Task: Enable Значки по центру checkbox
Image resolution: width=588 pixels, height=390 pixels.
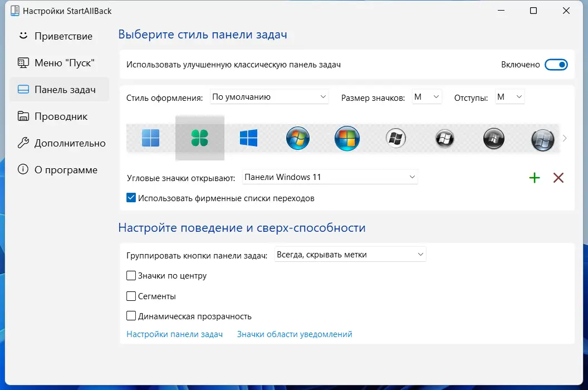Action: point(131,276)
